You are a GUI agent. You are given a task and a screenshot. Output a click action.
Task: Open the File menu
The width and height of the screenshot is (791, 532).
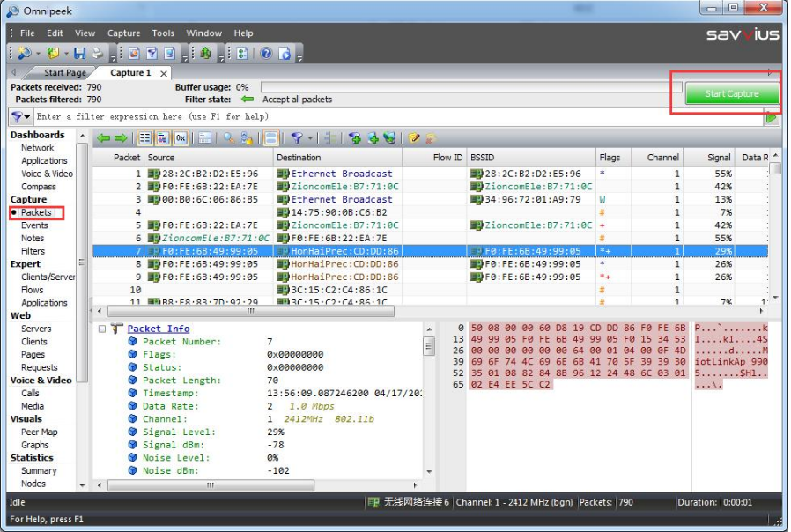click(x=27, y=33)
